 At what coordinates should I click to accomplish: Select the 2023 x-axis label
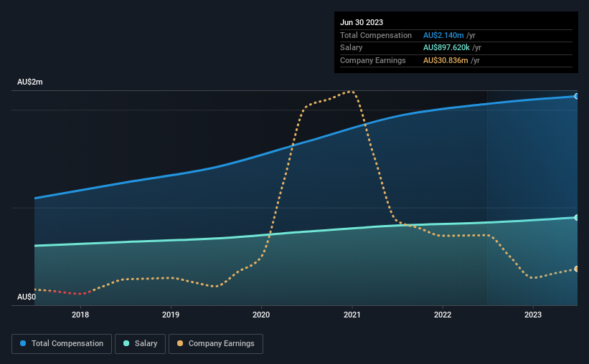[533, 315]
